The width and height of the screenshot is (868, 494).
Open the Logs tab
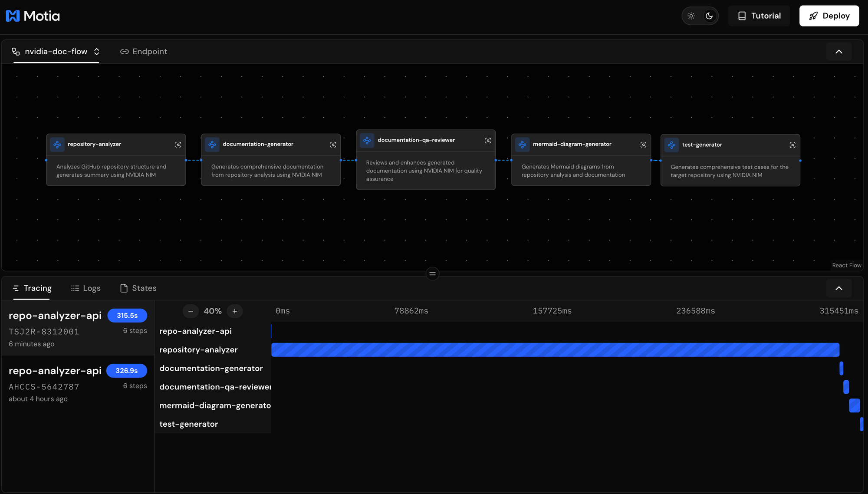click(x=86, y=288)
